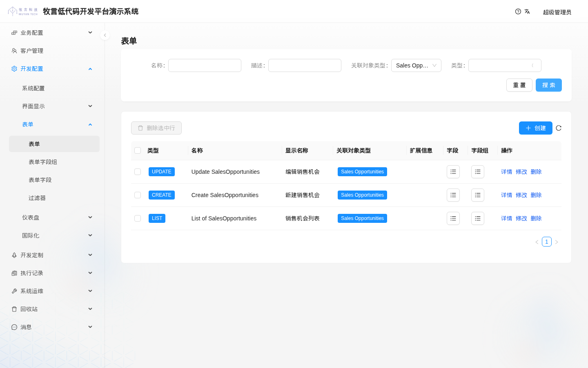The width and height of the screenshot is (588, 368).
Task: Click the 消息 message bubble icon
Action: (14, 327)
